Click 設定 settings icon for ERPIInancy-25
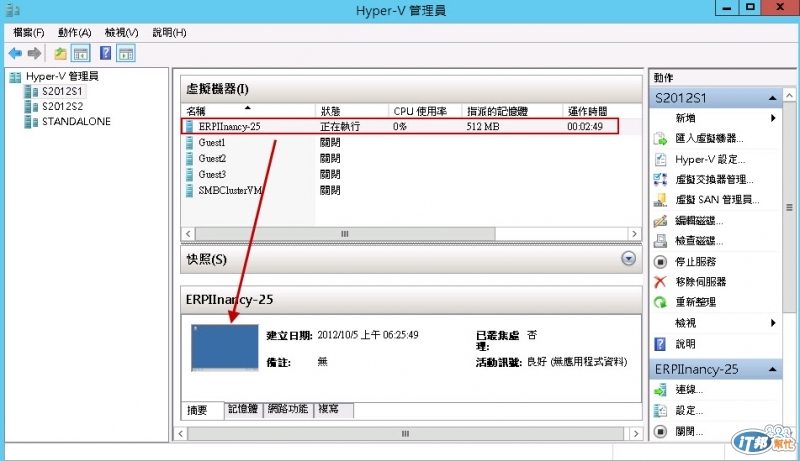800x461 pixels. [x=660, y=411]
